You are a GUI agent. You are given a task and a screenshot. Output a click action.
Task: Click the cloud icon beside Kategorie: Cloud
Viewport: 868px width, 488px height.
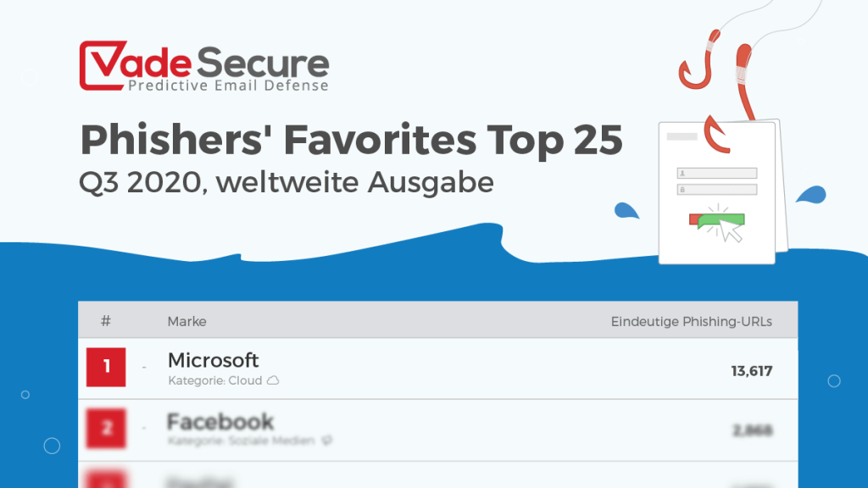(x=273, y=380)
